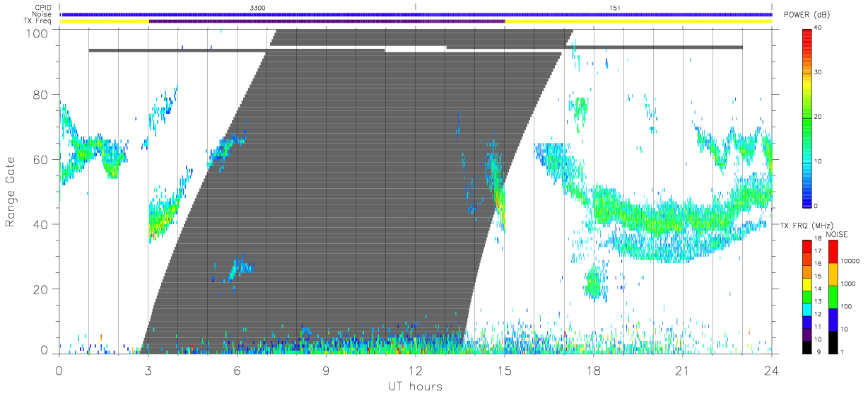
Task: Click the red 17-18 MHz swatch in the TX FRQ legend
Action: click(807, 246)
